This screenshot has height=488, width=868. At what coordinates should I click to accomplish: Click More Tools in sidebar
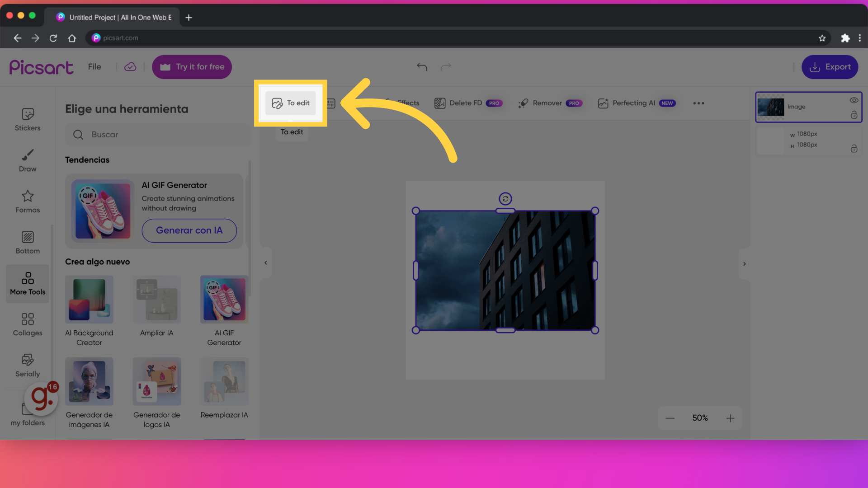click(x=28, y=282)
